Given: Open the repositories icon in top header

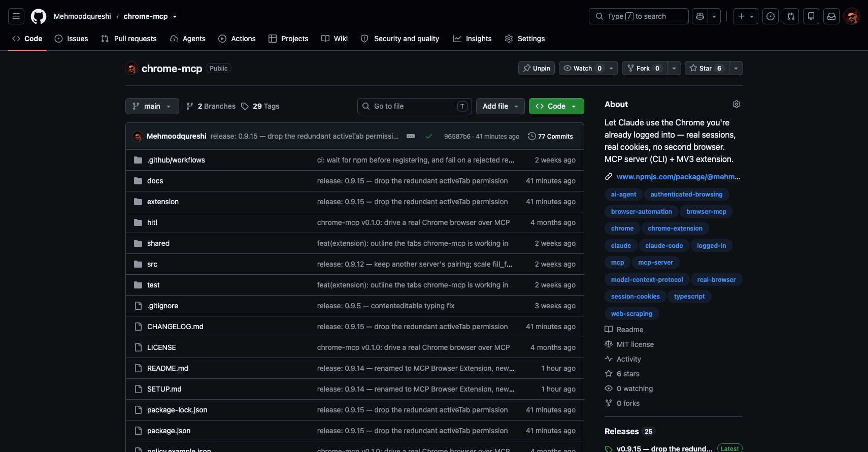Looking at the screenshot, I should [x=811, y=16].
